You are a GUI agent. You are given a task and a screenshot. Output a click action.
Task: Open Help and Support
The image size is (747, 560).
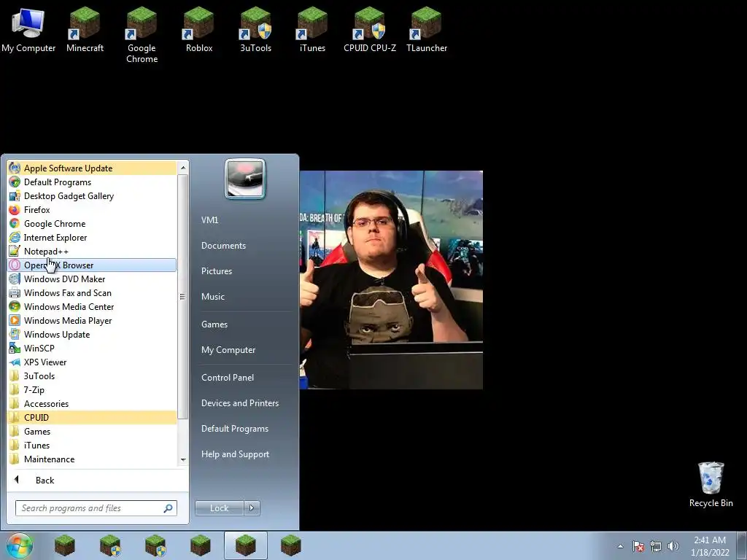click(x=235, y=454)
